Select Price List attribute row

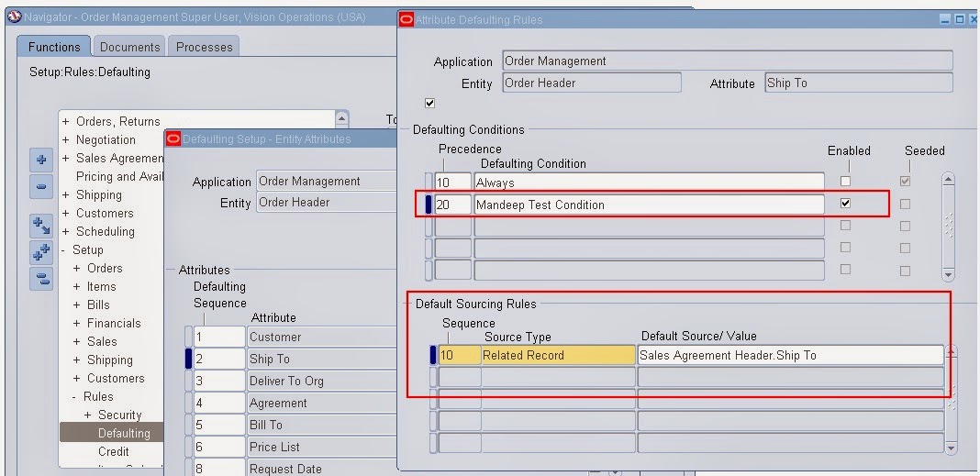[322, 447]
